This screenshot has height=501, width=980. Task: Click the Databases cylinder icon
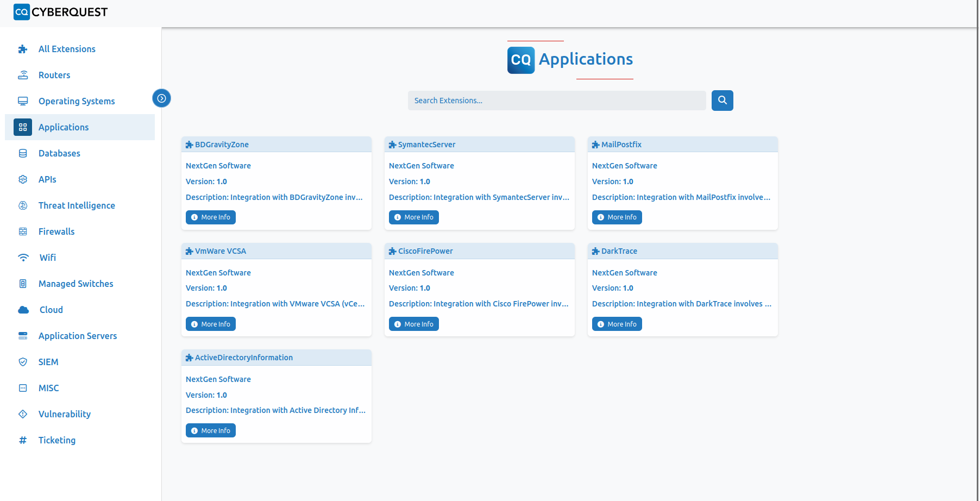click(x=23, y=153)
